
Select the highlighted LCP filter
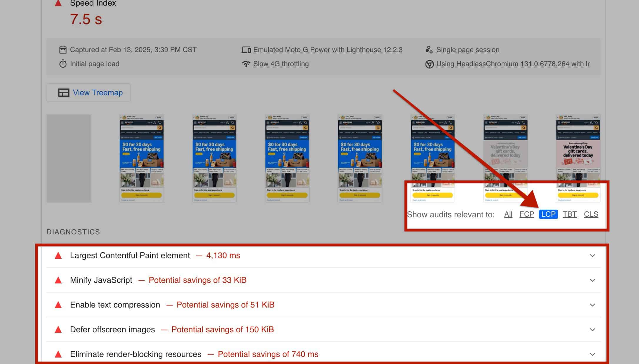pyautogui.click(x=548, y=214)
